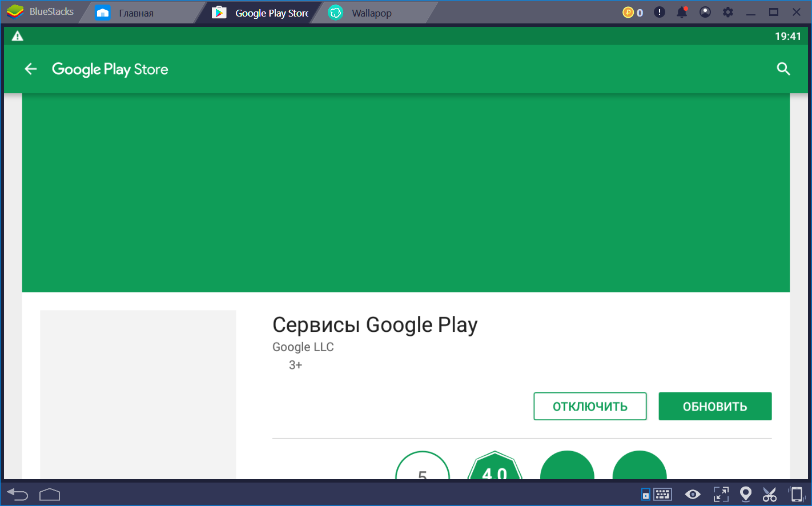Open the scissors screenshot tool
Screen dimensions: 812x506
tap(770, 494)
